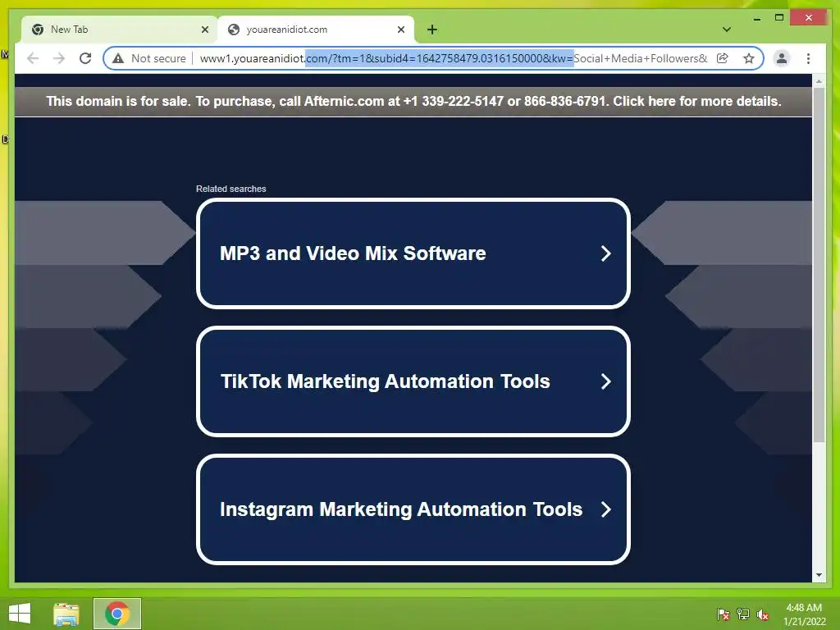Click the domain for sale banner link
The height and width of the screenshot is (630, 840).
click(x=413, y=101)
